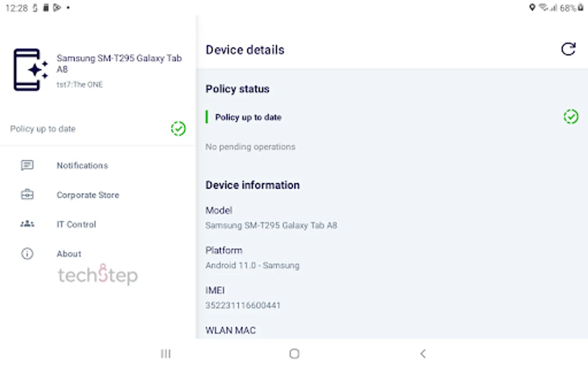Viewport: 588px width, 368px height.
Task: Select IT Control in the sidebar
Action: [76, 224]
